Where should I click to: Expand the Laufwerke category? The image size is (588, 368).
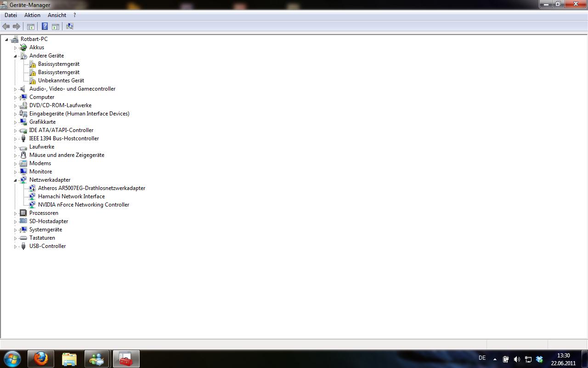coord(15,147)
